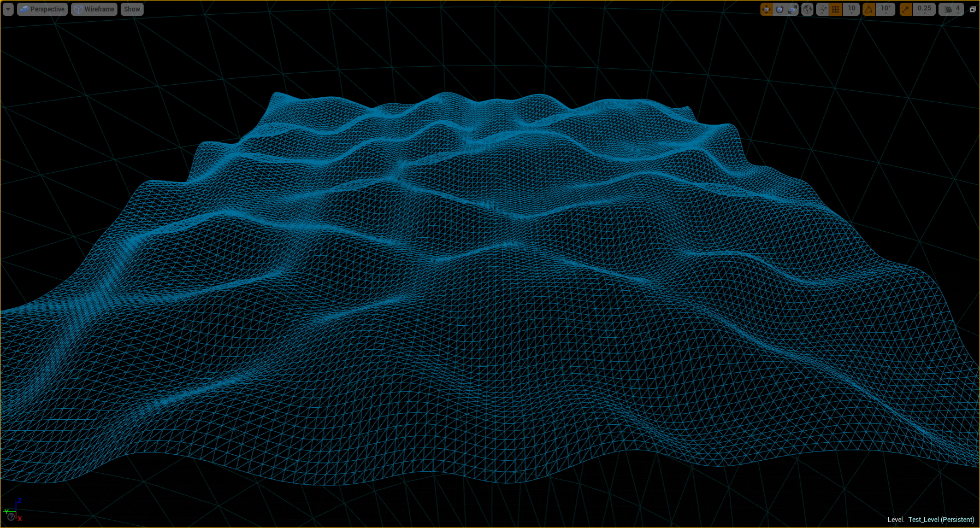Click the maximize/restore viewport icon
This screenshot has height=528, width=980.
pos(972,9)
